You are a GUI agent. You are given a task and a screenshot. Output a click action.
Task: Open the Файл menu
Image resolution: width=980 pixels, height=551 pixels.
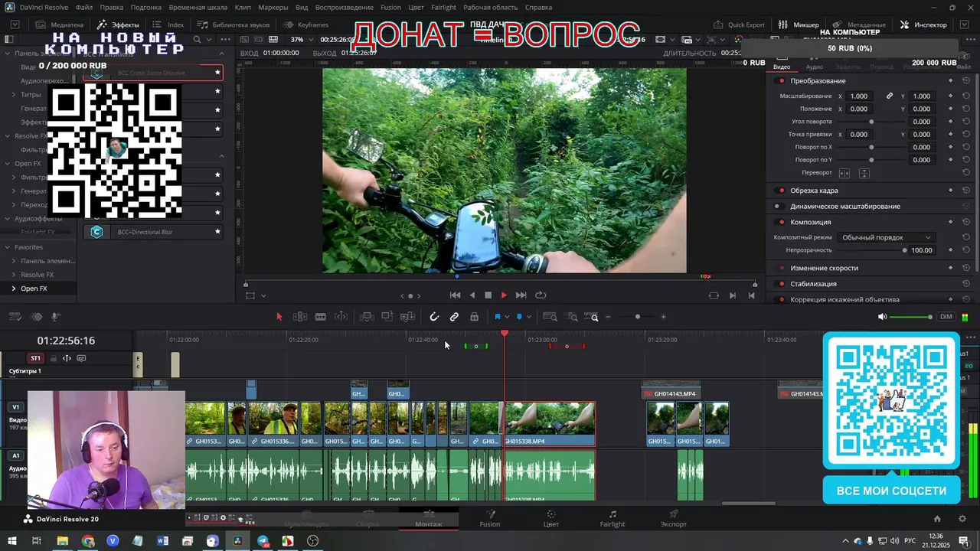84,7
